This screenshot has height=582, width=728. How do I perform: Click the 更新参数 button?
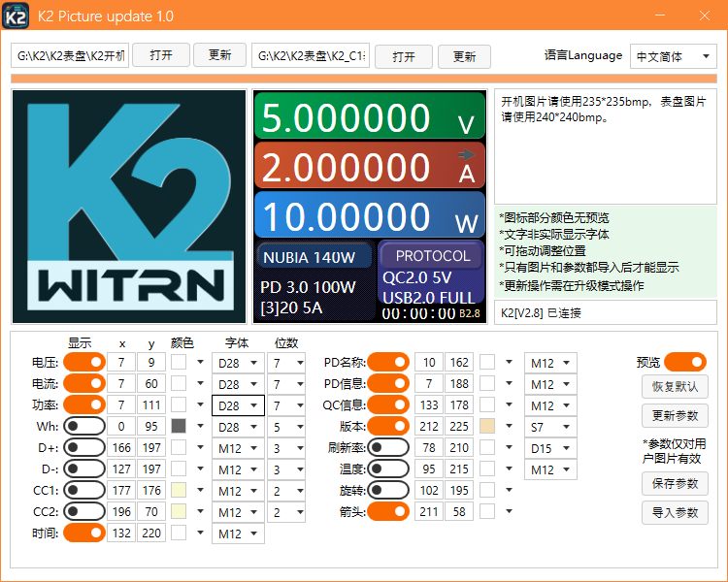click(675, 415)
